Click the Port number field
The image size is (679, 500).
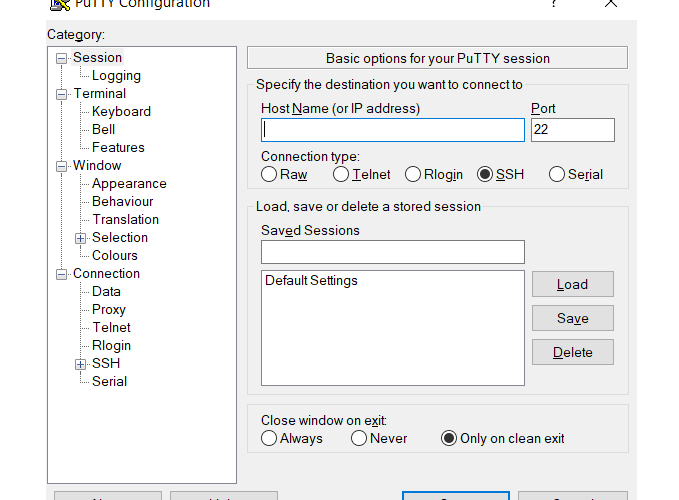572,130
